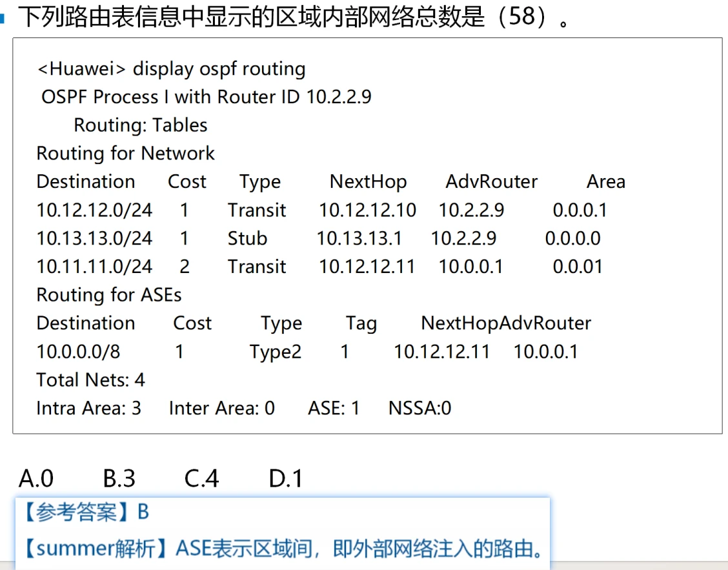Select answer option A.0

36,479
